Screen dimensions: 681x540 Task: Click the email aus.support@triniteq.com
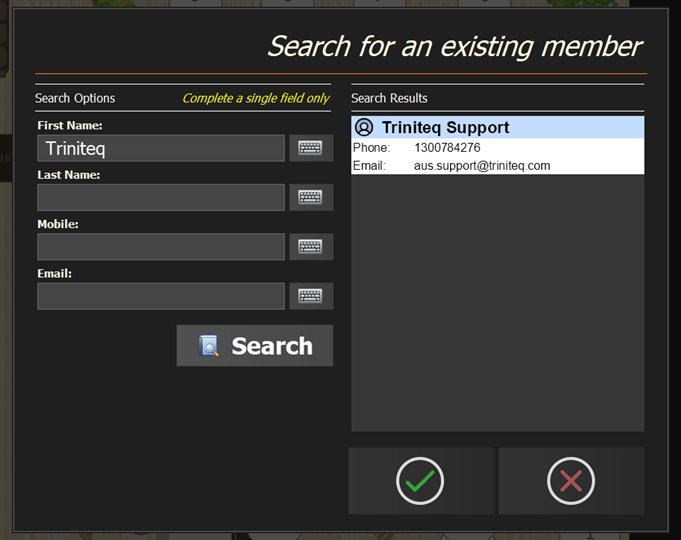tap(482, 166)
